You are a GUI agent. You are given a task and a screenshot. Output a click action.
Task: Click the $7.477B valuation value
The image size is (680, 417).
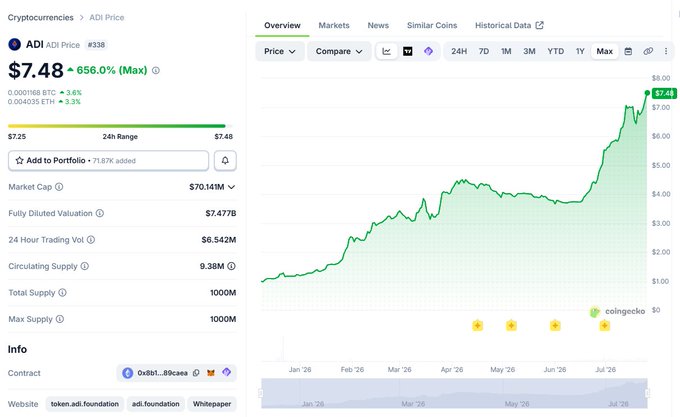pyautogui.click(x=221, y=213)
